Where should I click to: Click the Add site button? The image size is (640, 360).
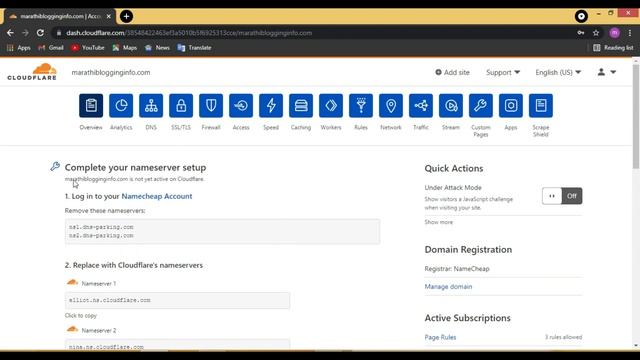(452, 72)
